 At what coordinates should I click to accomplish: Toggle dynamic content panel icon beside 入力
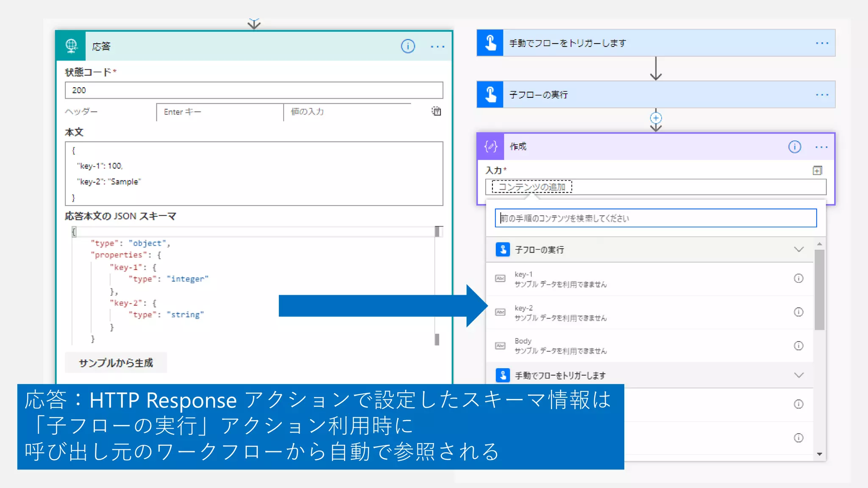coord(817,170)
